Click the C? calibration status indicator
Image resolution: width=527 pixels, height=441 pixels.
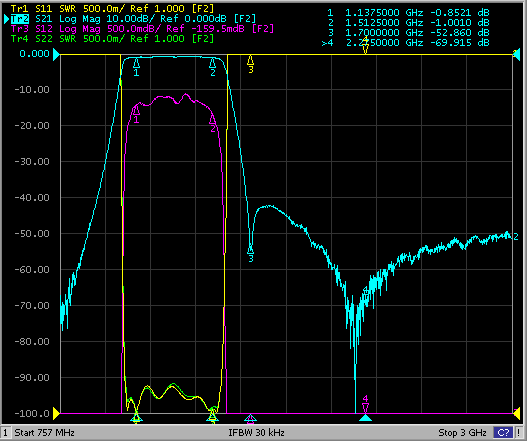(x=503, y=432)
